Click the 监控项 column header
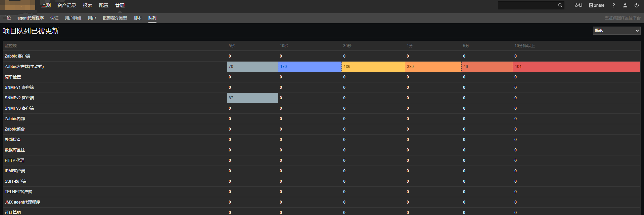This screenshot has height=215, width=644. (11, 46)
